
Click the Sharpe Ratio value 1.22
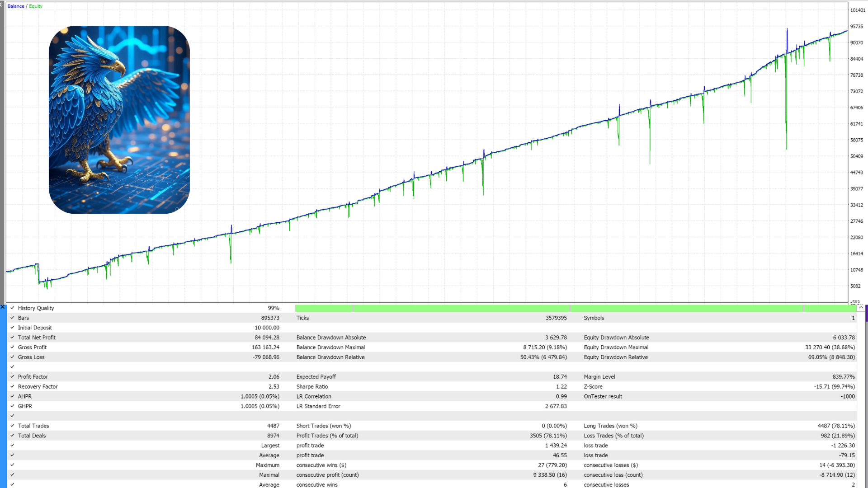click(x=561, y=387)
